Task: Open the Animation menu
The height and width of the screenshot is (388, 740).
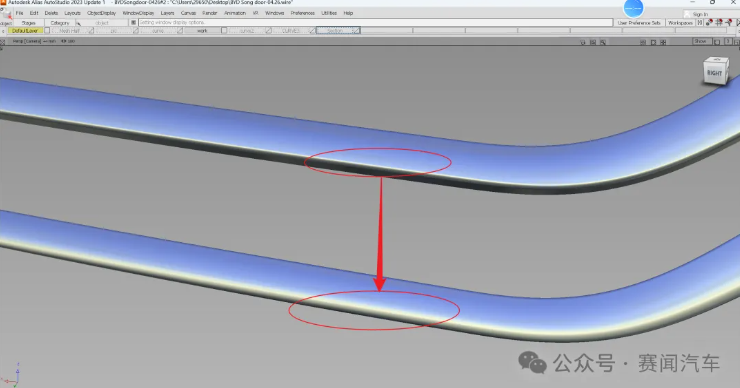Action: click(x=235, y=13)
